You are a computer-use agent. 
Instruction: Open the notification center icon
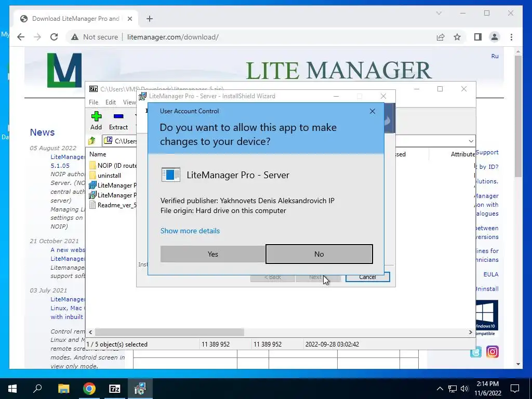click(x=515, y=389)
